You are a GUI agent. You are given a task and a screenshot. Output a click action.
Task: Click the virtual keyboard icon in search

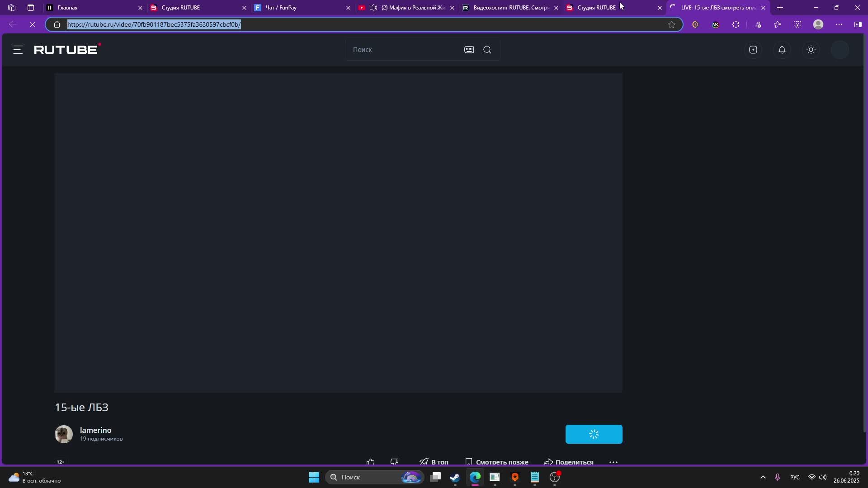click(x=469, y=50)
